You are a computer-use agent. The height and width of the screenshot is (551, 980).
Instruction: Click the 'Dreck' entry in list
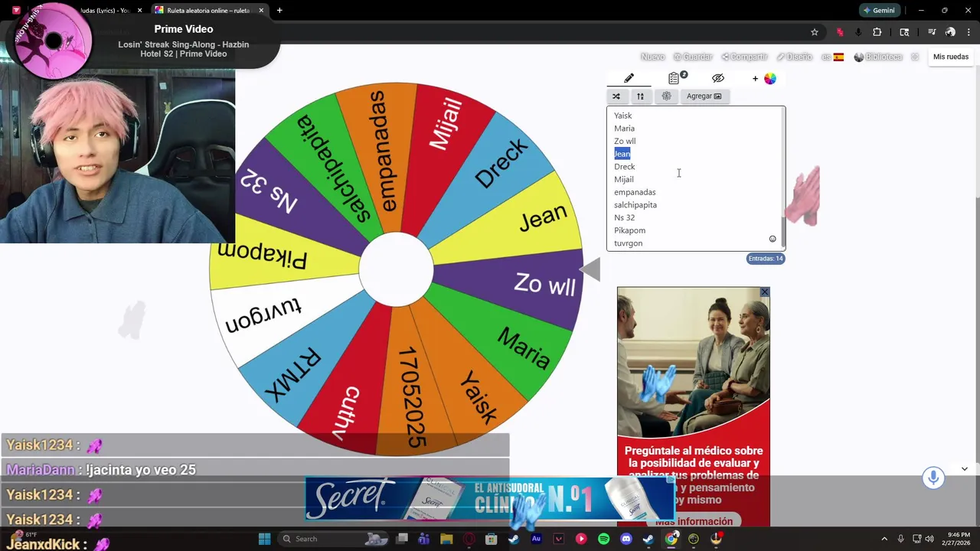[624, 167]
